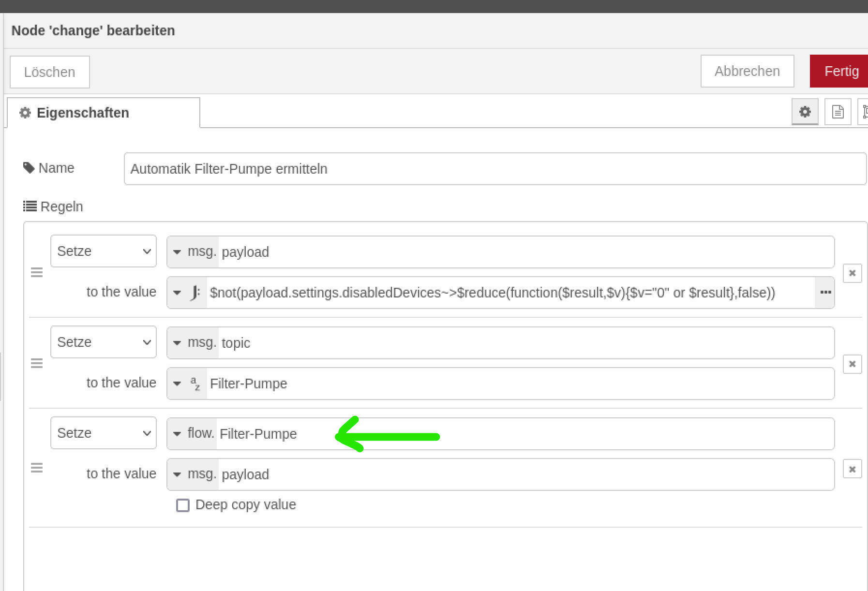Open node properties gear icon tab
This screenshot has height=591, width=868.
coord(805,112)
